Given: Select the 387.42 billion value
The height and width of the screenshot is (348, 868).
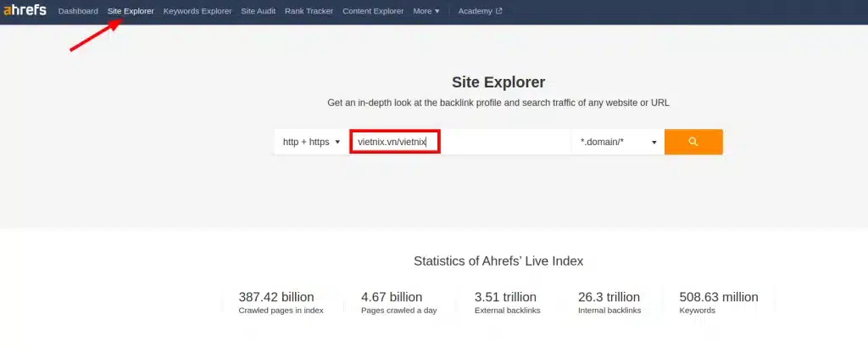Looking at the screenshot, I should [x=276, y=297].
